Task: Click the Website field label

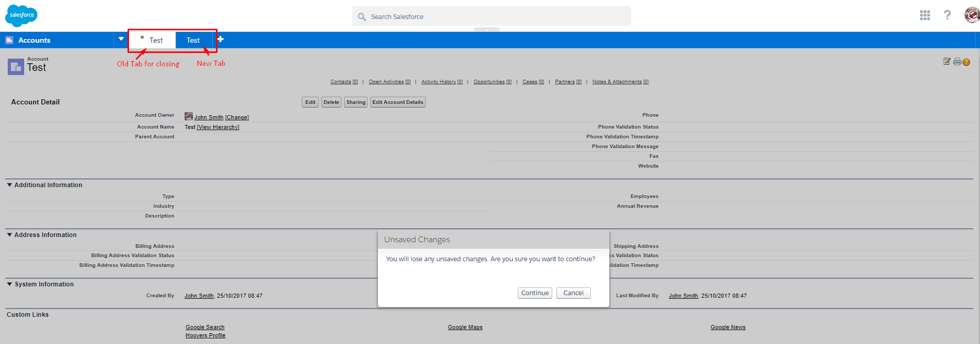Action: pos(648,166)
